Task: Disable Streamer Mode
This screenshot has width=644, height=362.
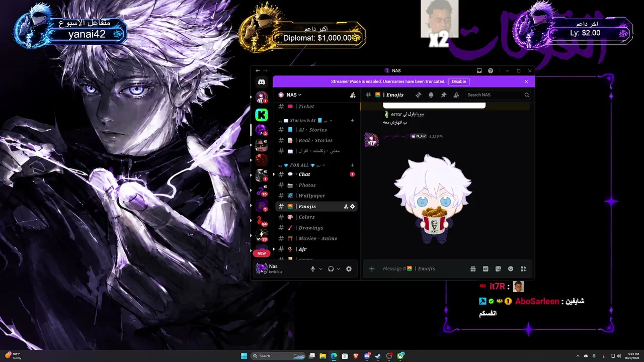Action: (x=459, y=81)
